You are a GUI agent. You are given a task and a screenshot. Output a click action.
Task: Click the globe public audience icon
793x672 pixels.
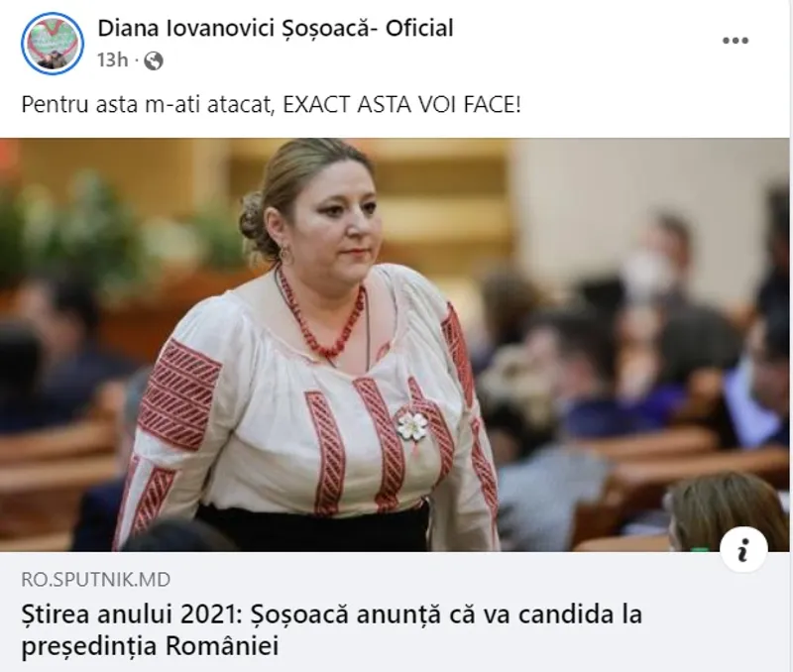point(154,60)
